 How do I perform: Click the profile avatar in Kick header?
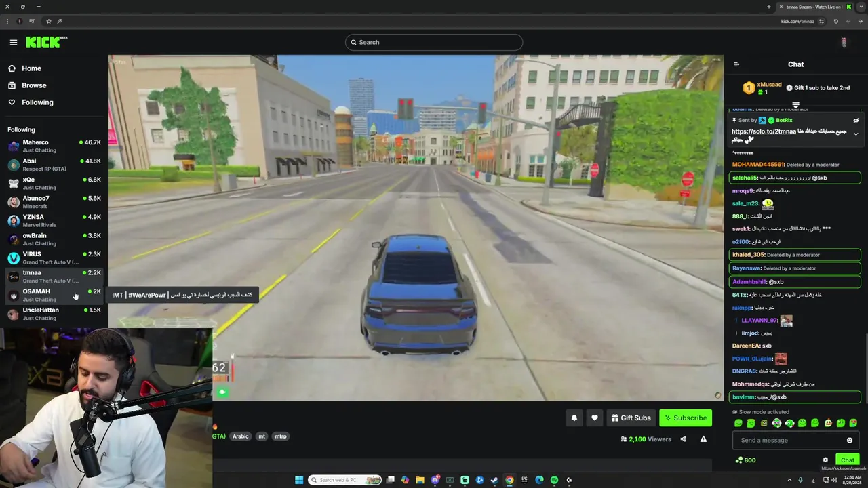(844, 42)
